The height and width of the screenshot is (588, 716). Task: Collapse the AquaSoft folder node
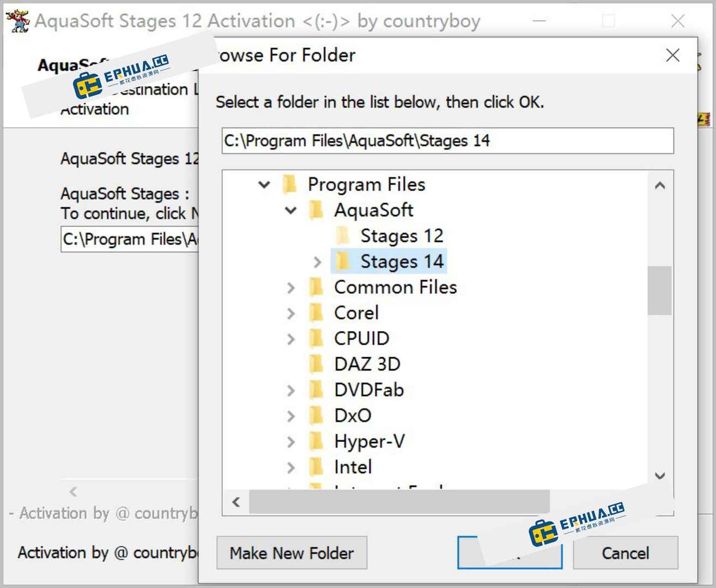click(291, 210)
